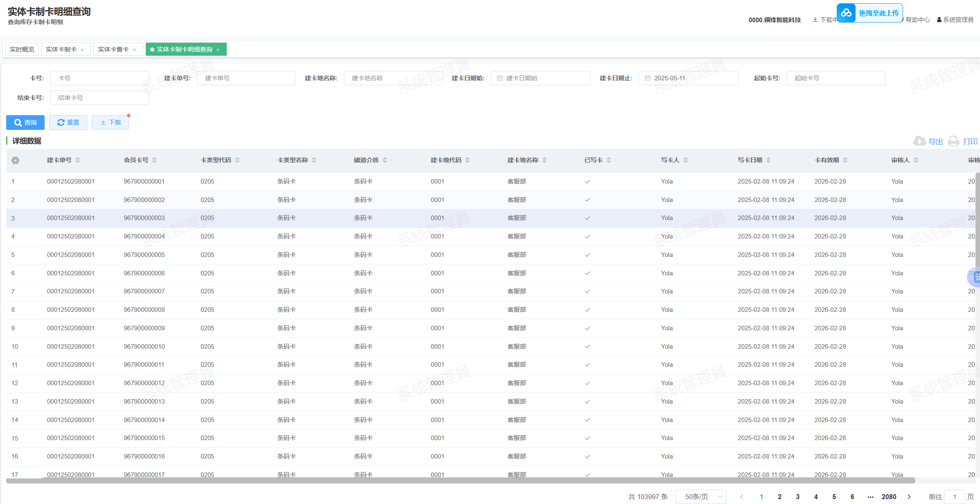
Task: Switch to the 实体卡售卡 tab
Action: pyautogui.click(x=113, y=49)
